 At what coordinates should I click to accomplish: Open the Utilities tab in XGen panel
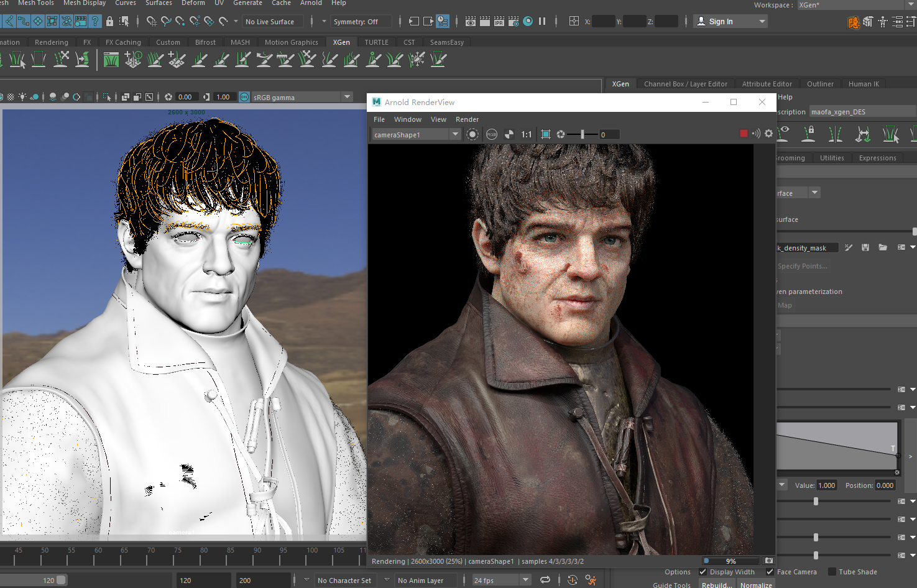point(832,158)
